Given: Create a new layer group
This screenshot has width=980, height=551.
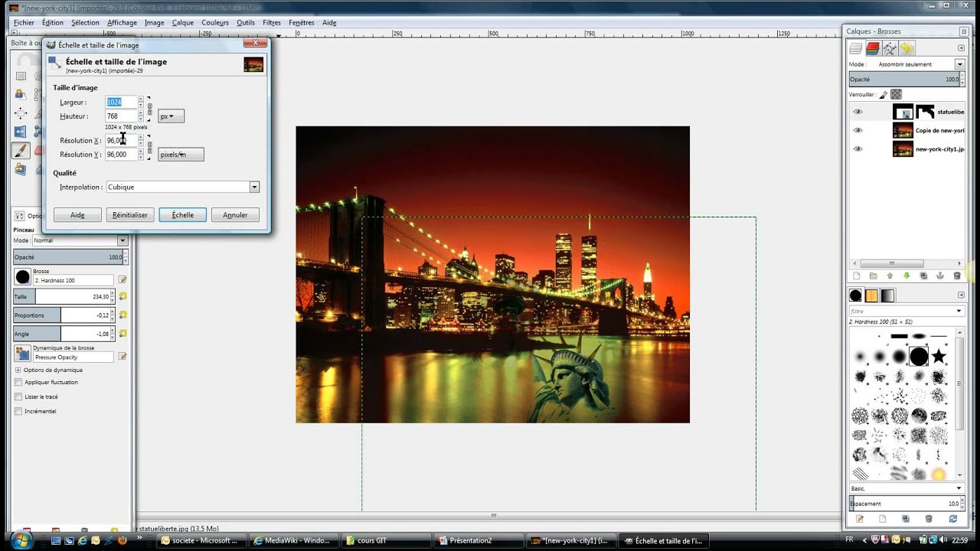Looking at the screenshot, I should (873, 275).
